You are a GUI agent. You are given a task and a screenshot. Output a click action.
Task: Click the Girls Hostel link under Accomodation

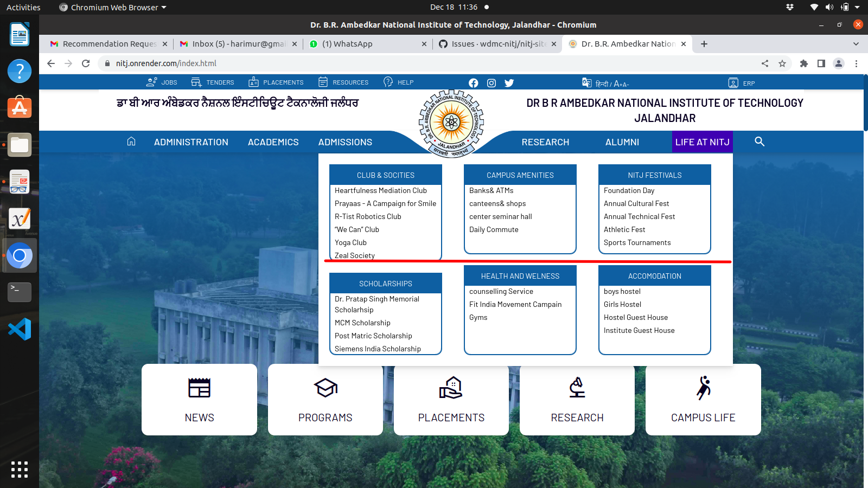pyautogui.click(x=622, y=304)
